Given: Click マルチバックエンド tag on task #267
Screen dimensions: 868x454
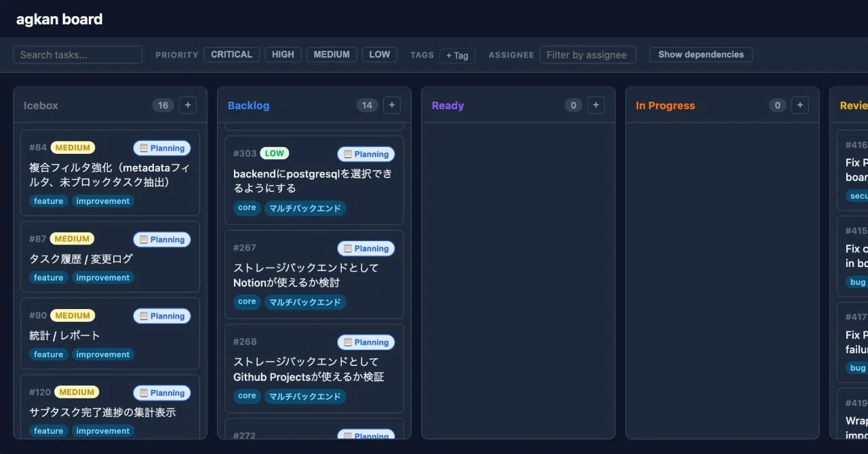Looking at the screenshot, I should coord(305,303).
